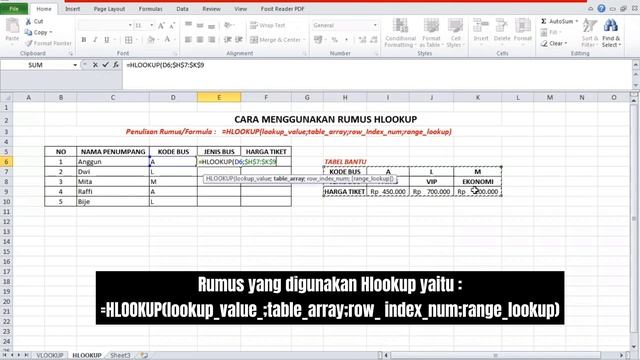The height and width of the screenshot is (360, 640).
Task: Open Merge & Center dropdown arrow
Action: (x=304, y=40)
